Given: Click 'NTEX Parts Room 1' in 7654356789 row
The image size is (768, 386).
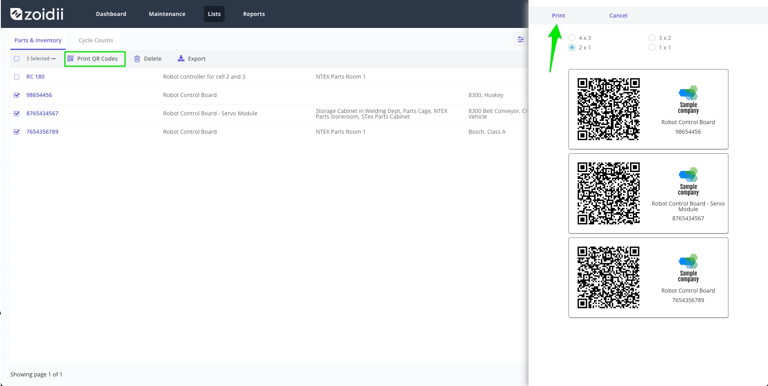Looking at the screenshot, I should 340,132.
